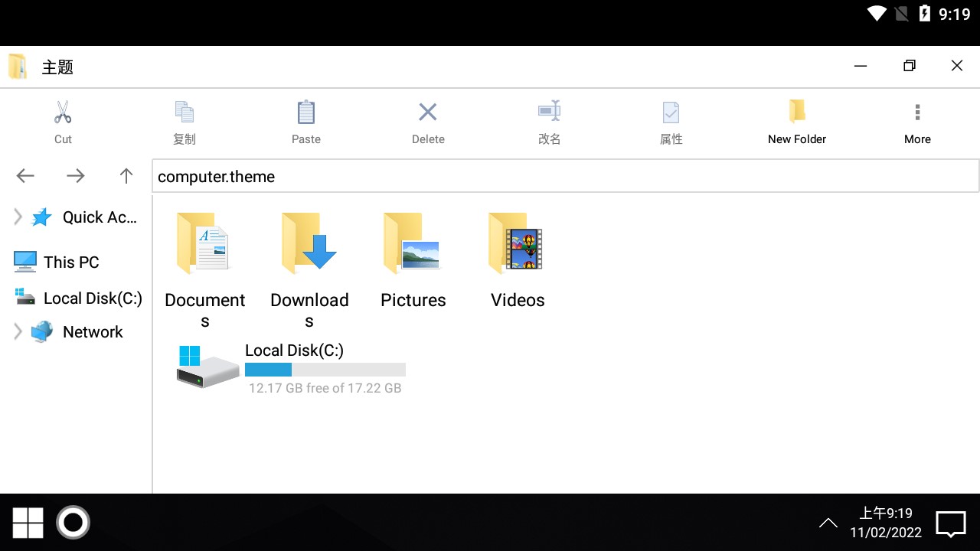Open Properties (属性) from toolbar

coord(671,113)
